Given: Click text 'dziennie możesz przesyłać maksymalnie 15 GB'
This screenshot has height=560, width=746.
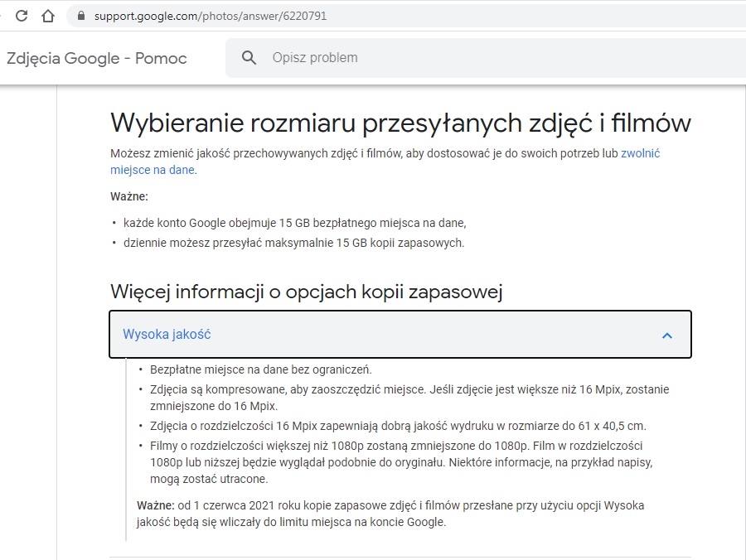Looking at the screenshot, I should (245, 243).
